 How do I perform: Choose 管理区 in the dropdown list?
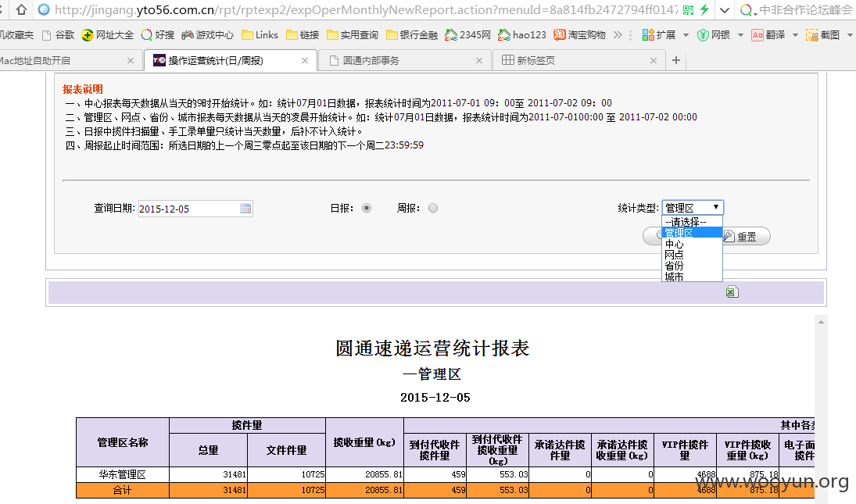coord(692,232)
